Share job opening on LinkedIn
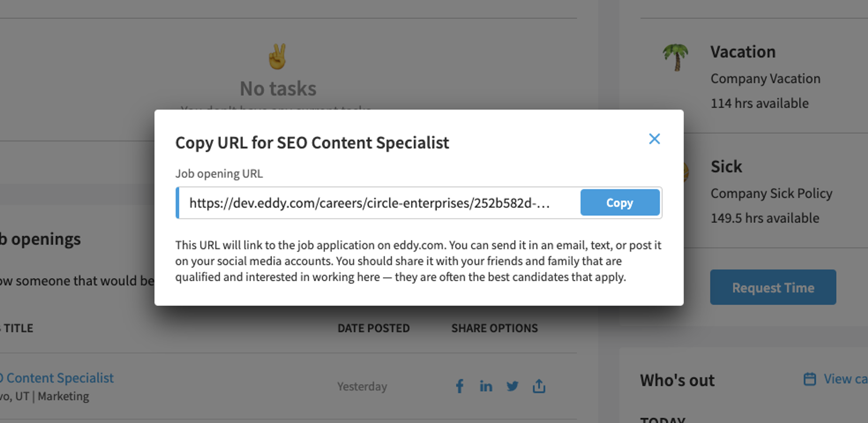The height and width of the screenshot is (423, 868). click(x=486, y=386)
